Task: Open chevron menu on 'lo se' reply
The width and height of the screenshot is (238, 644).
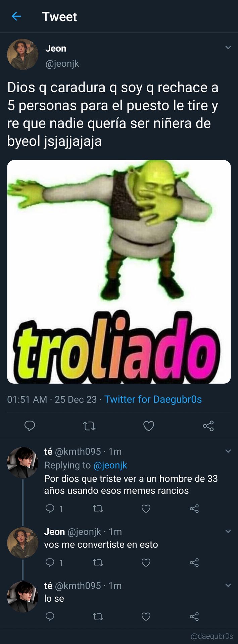Action: tap(228, 585)
